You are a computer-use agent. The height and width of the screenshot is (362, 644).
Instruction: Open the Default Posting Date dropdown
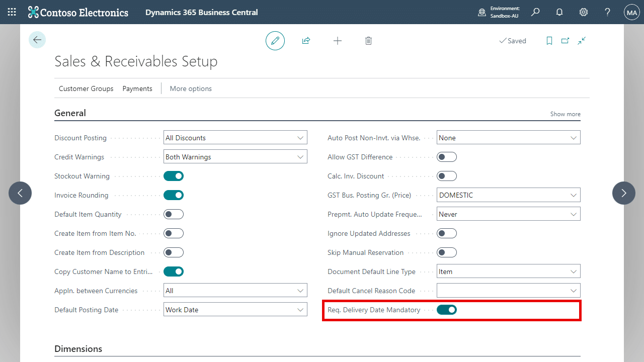235,310
